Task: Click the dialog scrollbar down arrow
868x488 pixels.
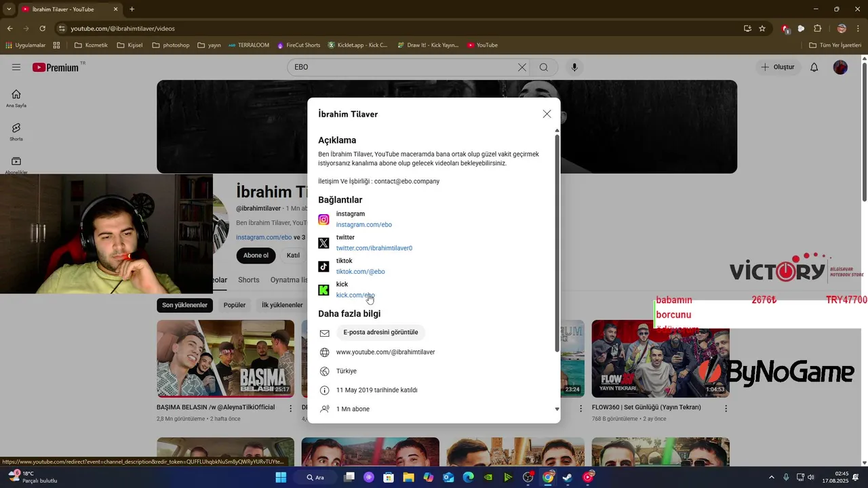Action: click(557, 409)
